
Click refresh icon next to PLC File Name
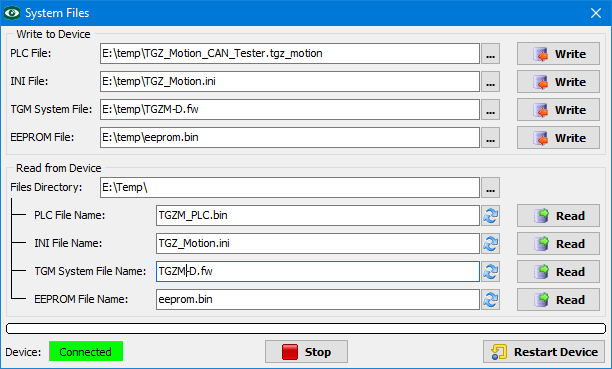(x=491, y=216)
